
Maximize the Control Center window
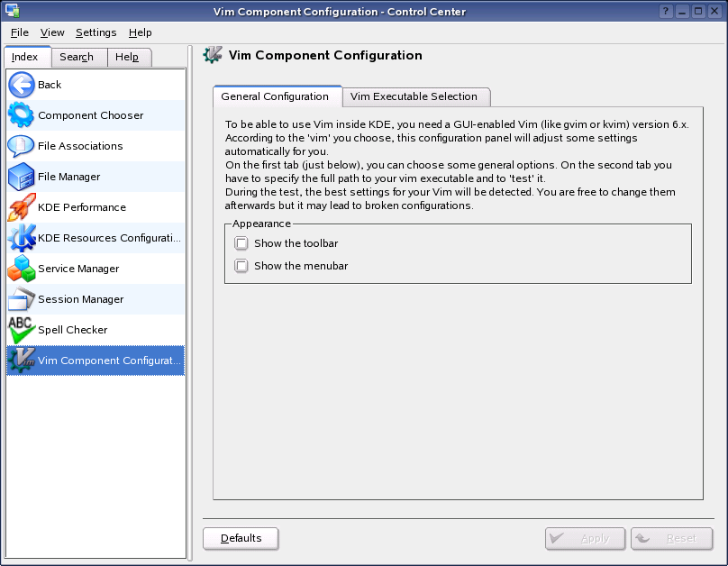(698, 11)
